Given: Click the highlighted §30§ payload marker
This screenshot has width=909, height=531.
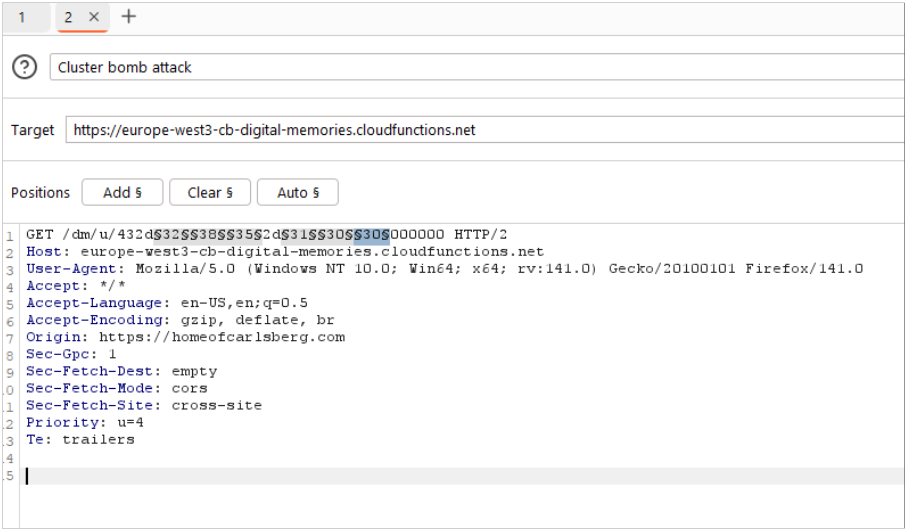Looking at the screenshot, I should click(x=372, y=234).
